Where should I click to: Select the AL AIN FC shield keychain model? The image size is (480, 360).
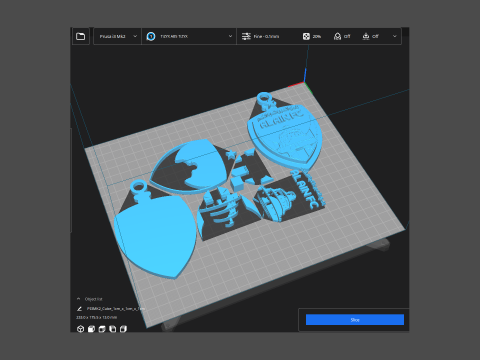pos(285,133)
